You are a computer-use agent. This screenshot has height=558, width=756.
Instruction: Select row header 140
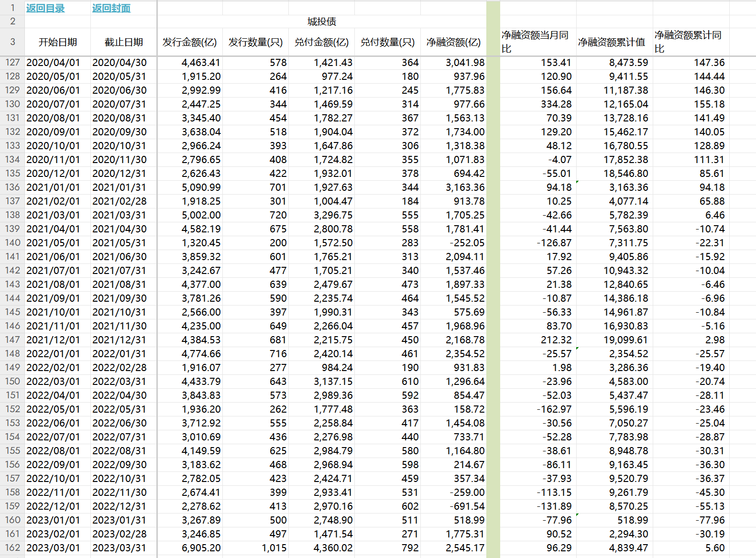coord(12,243)
